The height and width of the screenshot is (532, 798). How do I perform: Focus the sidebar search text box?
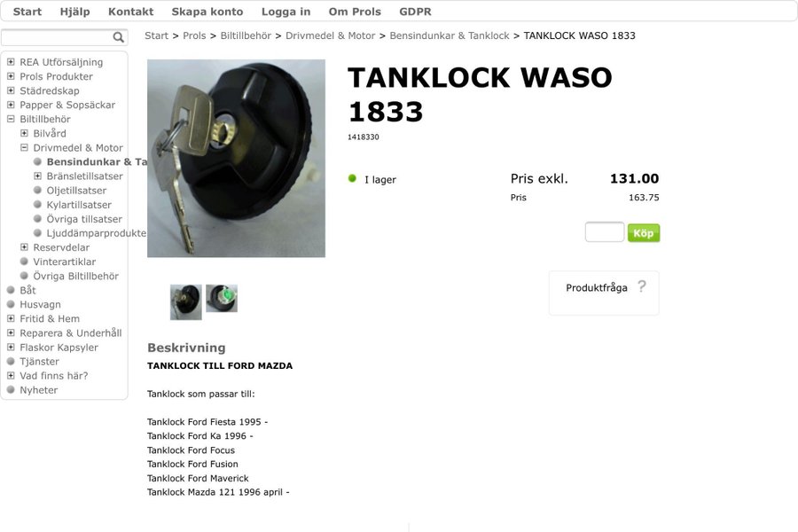pos(57,37)
